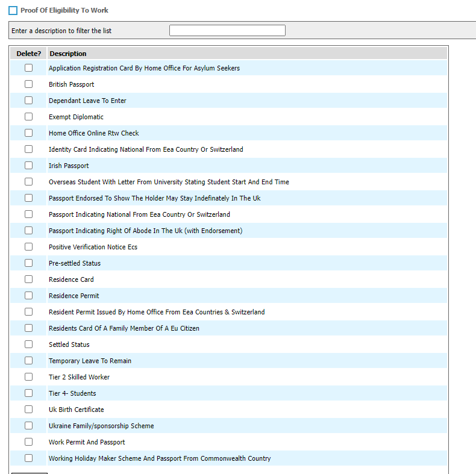Tick the Tier 2 Skilled Worker checkbox

pos(28,377)
